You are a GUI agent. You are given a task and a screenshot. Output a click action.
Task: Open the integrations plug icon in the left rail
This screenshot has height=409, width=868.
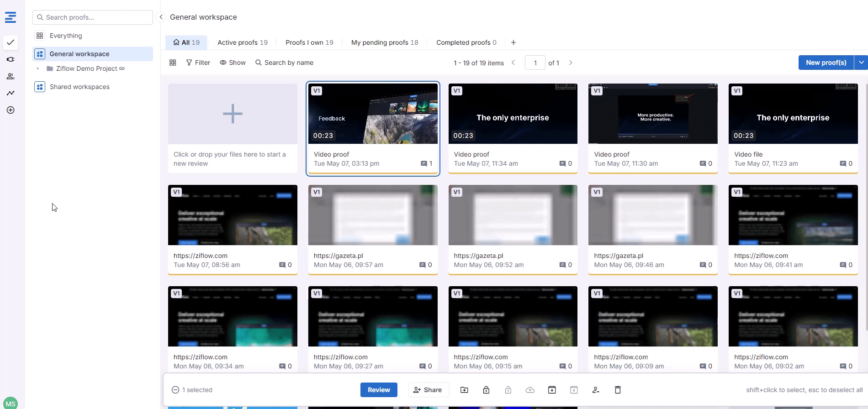(x=11, y=59)
